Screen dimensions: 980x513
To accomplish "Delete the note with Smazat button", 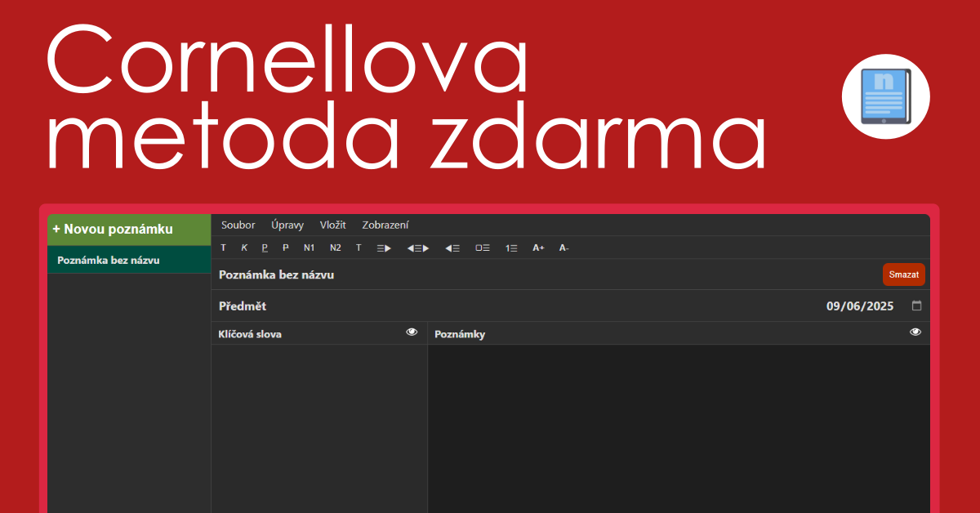I will tap(904, 274).
